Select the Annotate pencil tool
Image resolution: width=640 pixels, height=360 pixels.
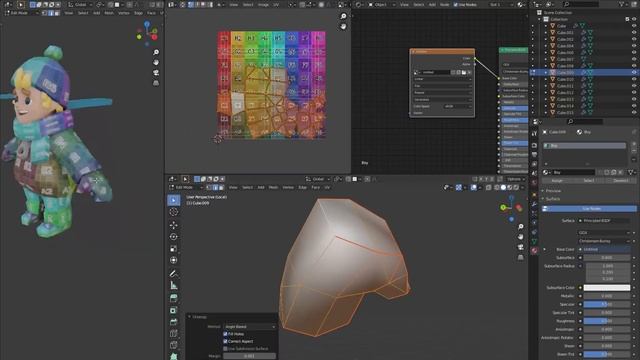[173, 273]
